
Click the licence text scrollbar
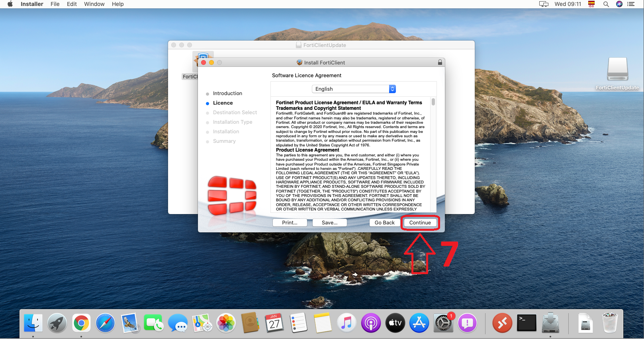[x=433, y=102]
